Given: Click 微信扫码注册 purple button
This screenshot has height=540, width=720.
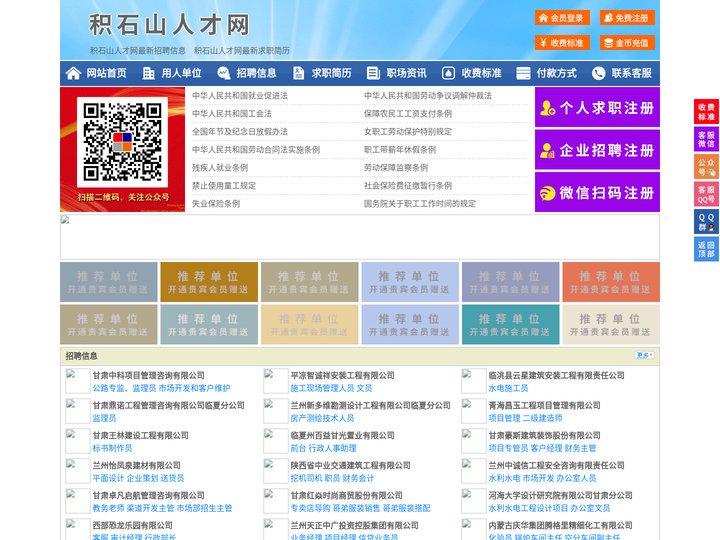Looking at the screenshot, I should pos(597,192).
